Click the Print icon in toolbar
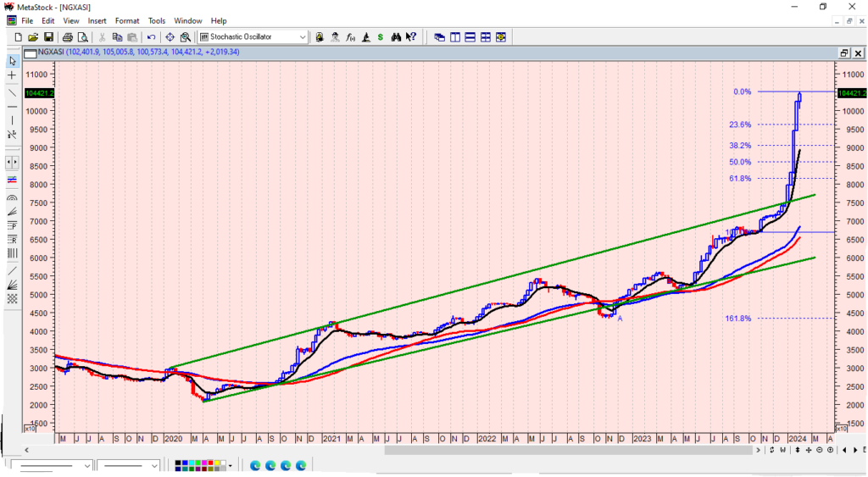This screenshot has width=868, height=477. click(68, 37)
